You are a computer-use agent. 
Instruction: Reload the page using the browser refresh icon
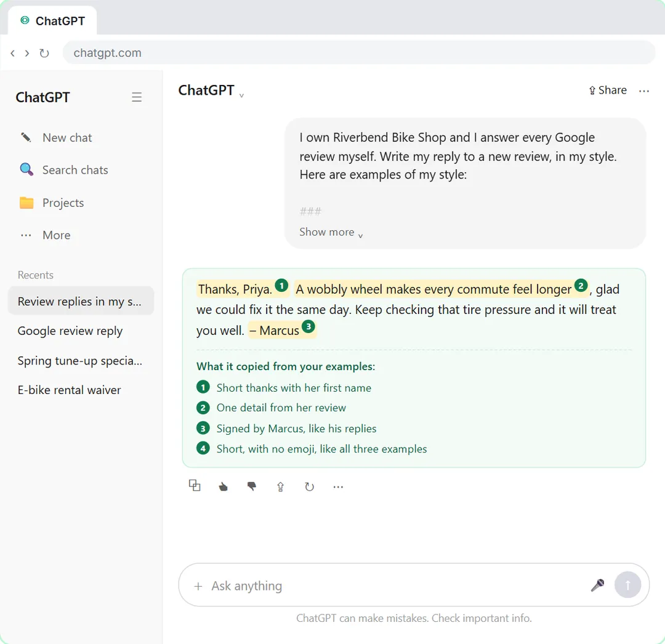coord(44,53)
